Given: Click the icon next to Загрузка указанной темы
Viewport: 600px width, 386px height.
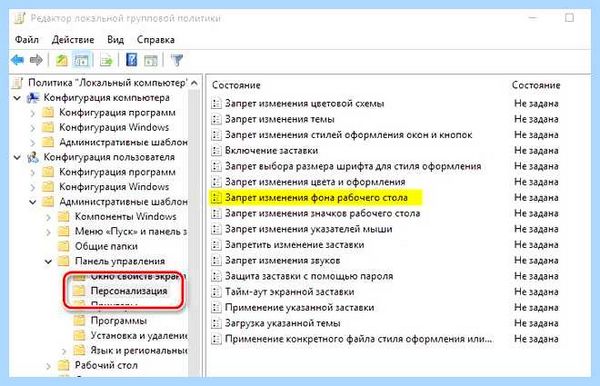Looking at the screenshot, I should click(216, 323).
